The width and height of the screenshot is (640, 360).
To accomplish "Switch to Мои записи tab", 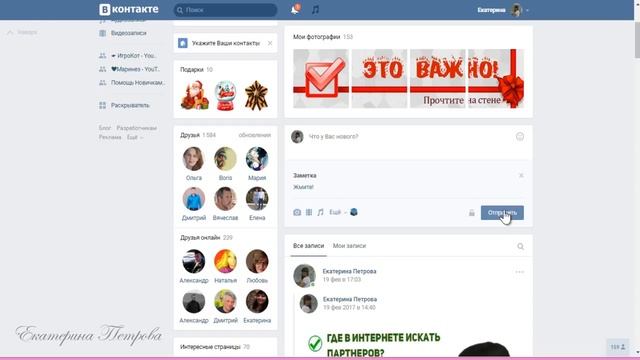I will [x=349, y=246].
